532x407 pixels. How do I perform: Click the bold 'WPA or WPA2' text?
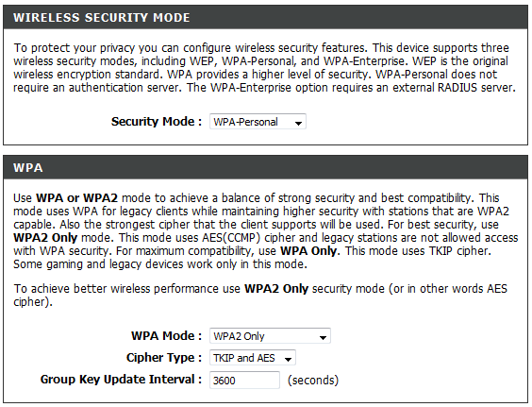76,197
